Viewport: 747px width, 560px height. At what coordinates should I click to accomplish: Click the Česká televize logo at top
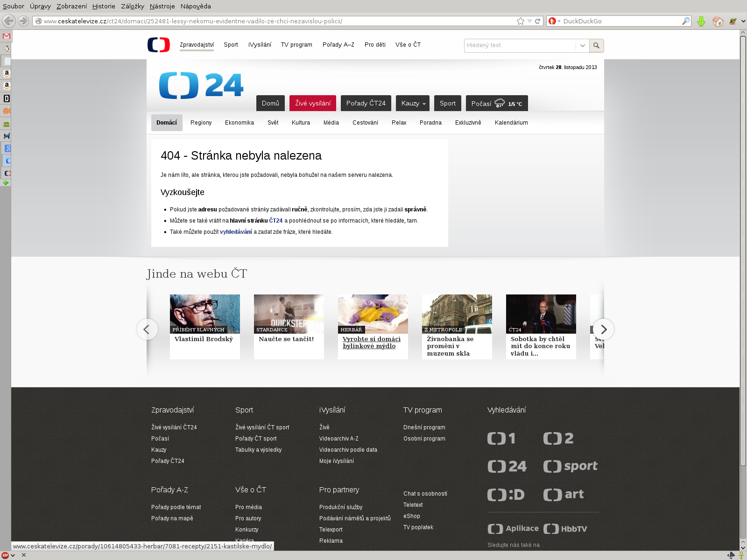click(x=159, y=45)
